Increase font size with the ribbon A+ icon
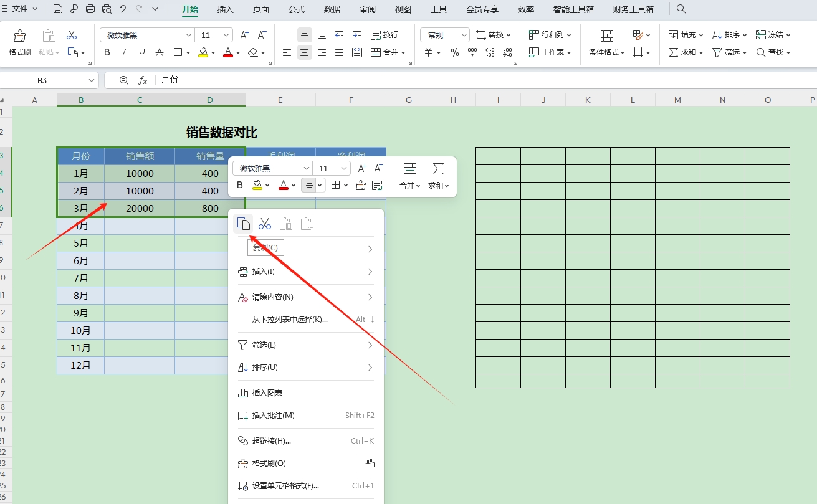817x504 pixels. (244, 35)
